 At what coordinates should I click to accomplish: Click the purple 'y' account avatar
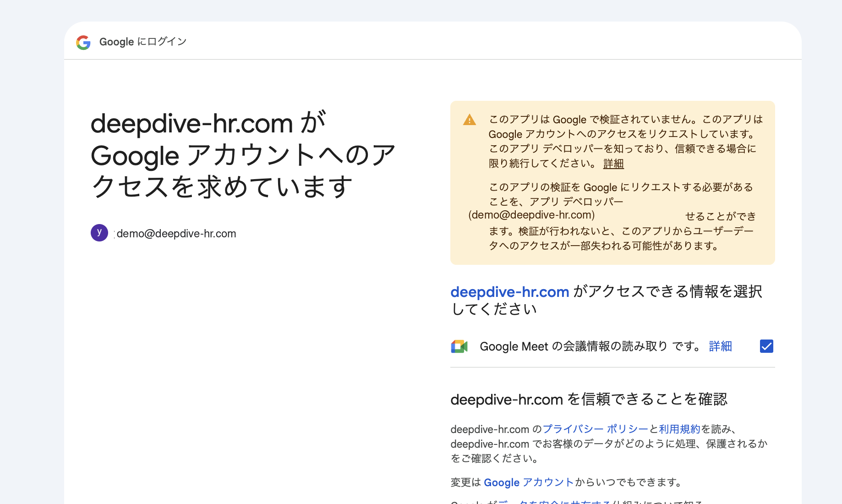pyautogui.click(x=99, y=233)
